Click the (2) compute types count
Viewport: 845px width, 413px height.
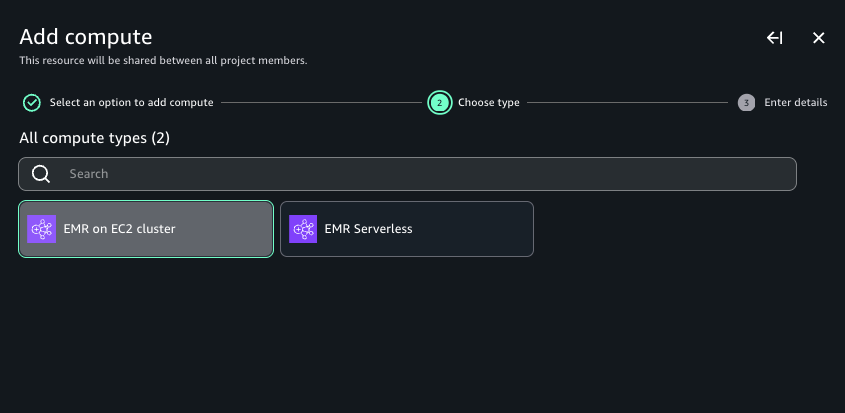pyautogui.click(x=160, y=138)
